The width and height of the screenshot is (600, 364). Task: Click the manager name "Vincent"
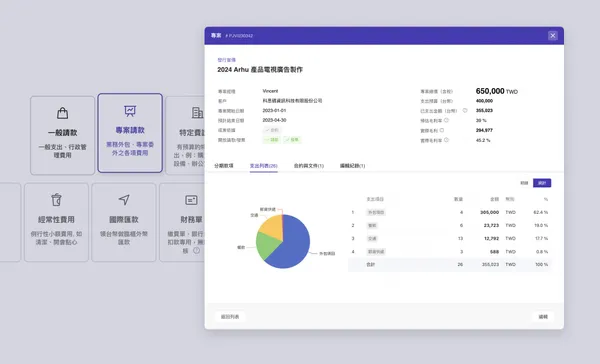(x=270, y=91)
